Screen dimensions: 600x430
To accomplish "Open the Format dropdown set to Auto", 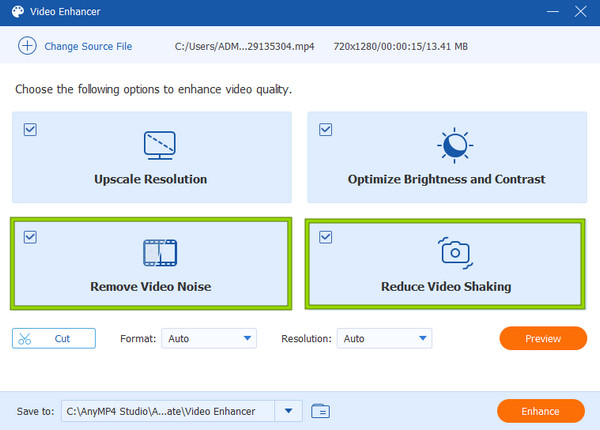I will coord(209,338).
